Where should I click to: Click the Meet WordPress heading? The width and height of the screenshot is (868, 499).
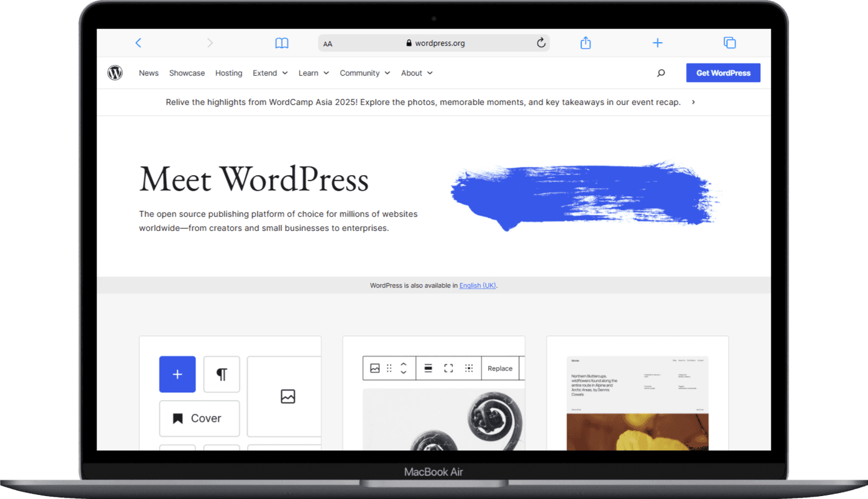[254, 179]
